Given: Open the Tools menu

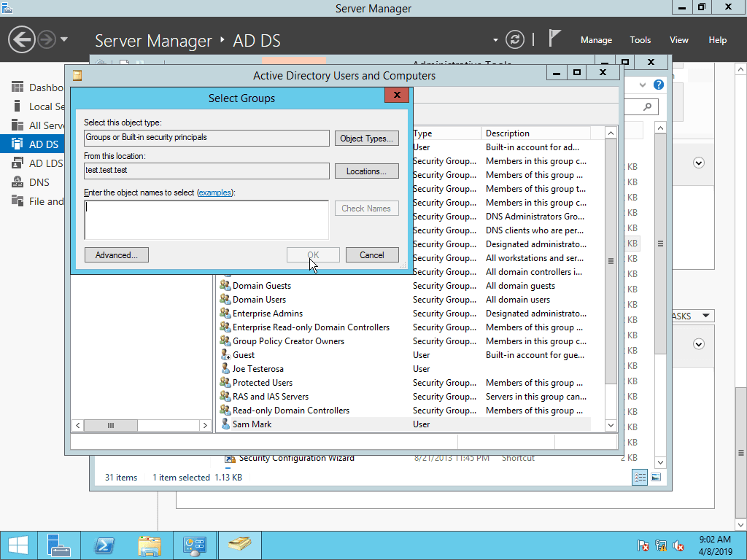Looking at the screenshot, I should [640, 40].
